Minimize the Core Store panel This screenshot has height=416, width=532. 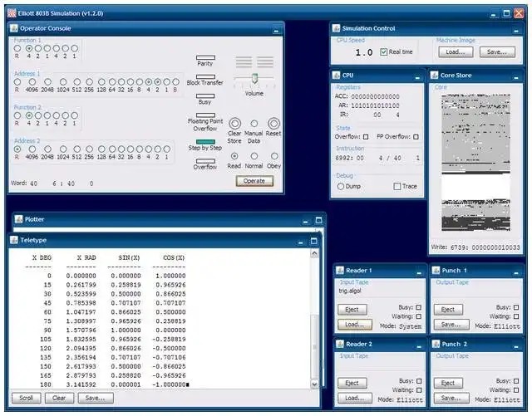(516, 78)
